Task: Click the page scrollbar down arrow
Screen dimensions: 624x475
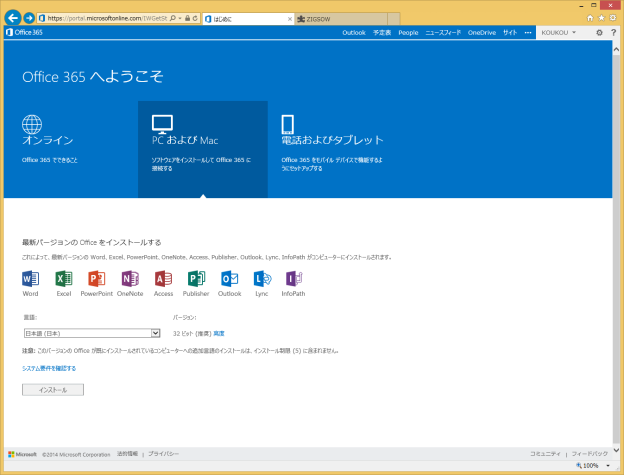Action: click(x=616, y=450)
